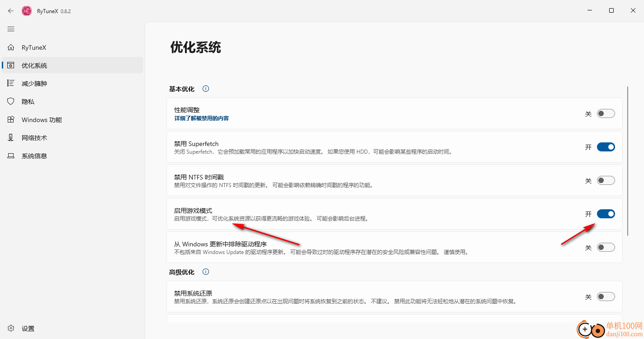
Task: Toggle 从 Windows 更新中排除驱动程序 switch
Action: [x=606, y=248]
